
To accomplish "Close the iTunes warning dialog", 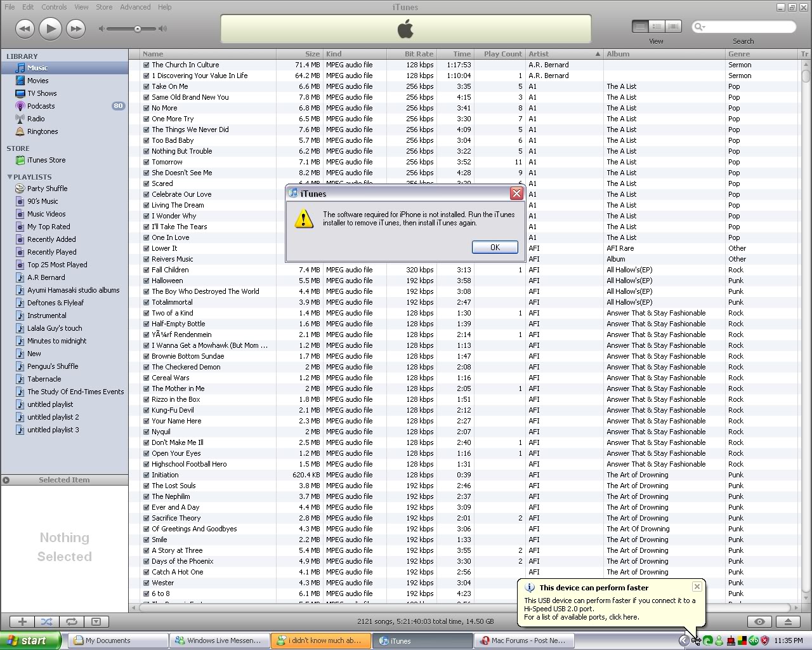I will 516,194.
